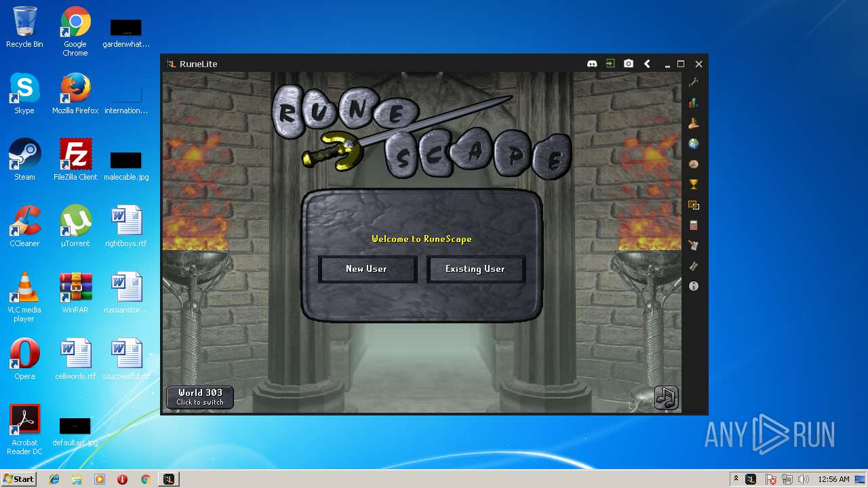
Task: Toggle the music note button on login screen
Action: click(x=667, y=397)
